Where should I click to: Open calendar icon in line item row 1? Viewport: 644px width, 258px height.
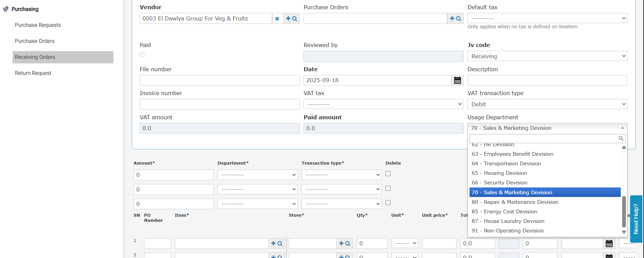(609, 243)
